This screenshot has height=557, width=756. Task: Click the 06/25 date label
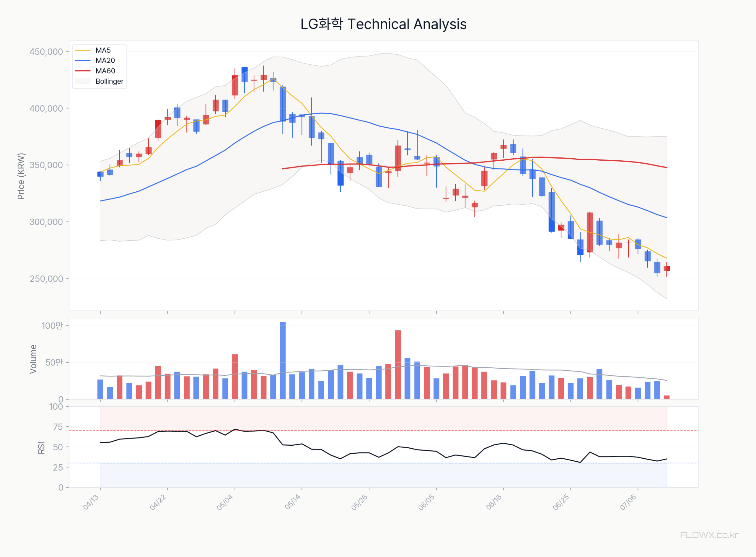click(x=561, y=502)
